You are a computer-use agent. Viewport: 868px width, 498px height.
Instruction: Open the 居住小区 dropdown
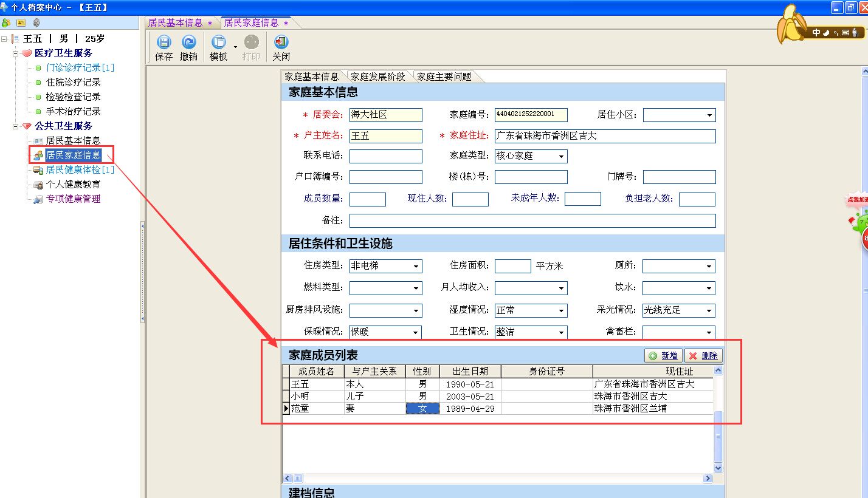pos(709,115)
